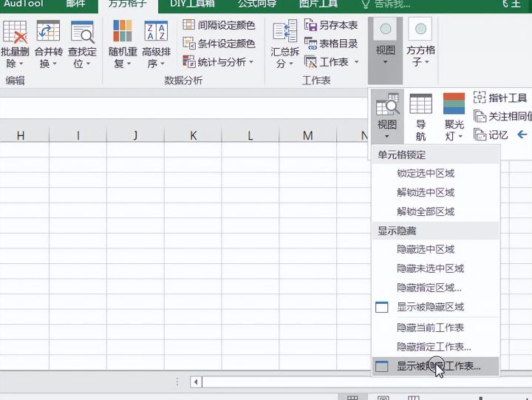Select 隐藏当前工作表 menu item

point(436,328)
